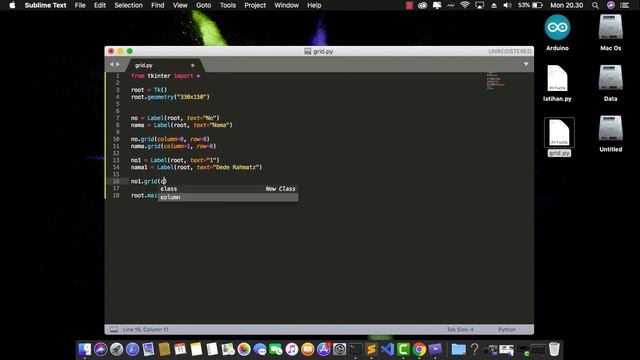Screen dimensions: 640x360
Task: Place cursor on 'from tkinter import' line
Action: pos(165,76)
